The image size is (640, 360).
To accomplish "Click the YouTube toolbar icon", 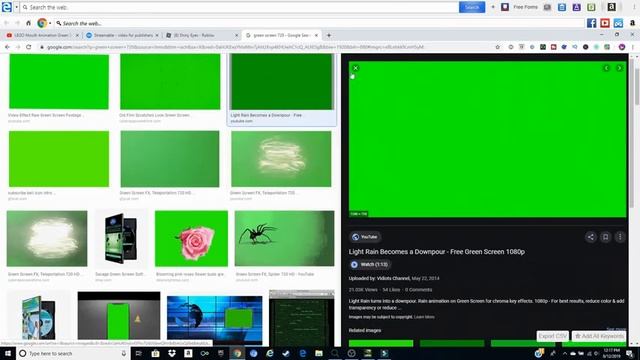I will [x=605, y=23].
